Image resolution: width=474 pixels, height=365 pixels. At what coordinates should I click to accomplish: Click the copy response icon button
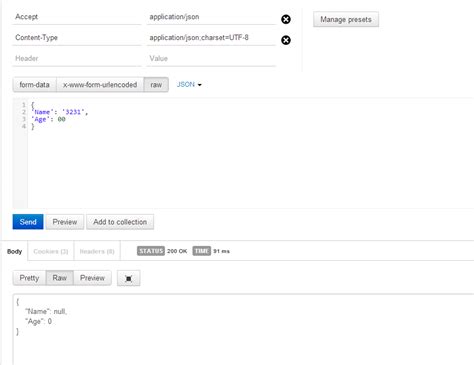[129, 278]
